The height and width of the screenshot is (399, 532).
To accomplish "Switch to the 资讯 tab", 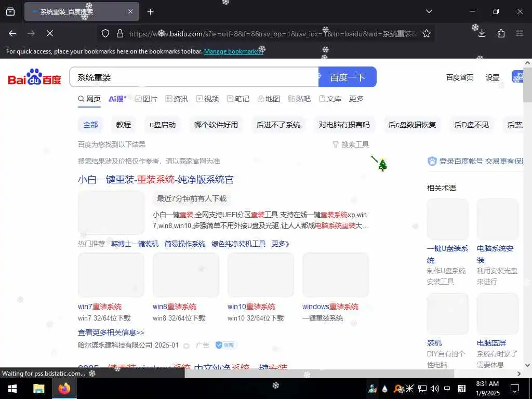I will click(177, 99).
